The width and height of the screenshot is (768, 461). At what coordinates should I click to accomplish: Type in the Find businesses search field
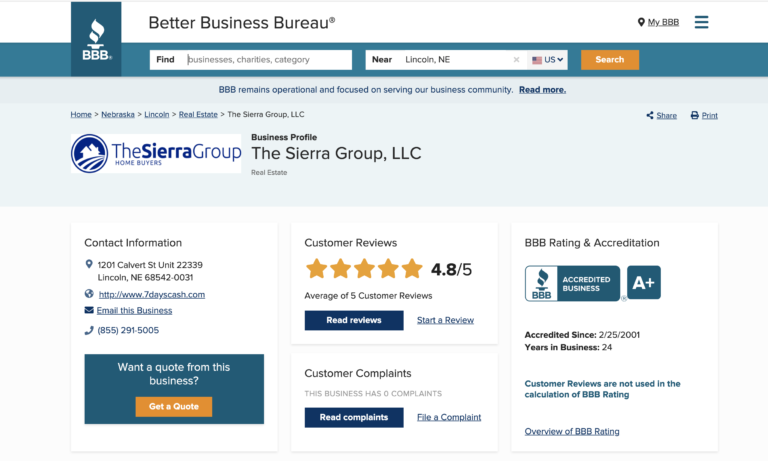coord(268,60)
